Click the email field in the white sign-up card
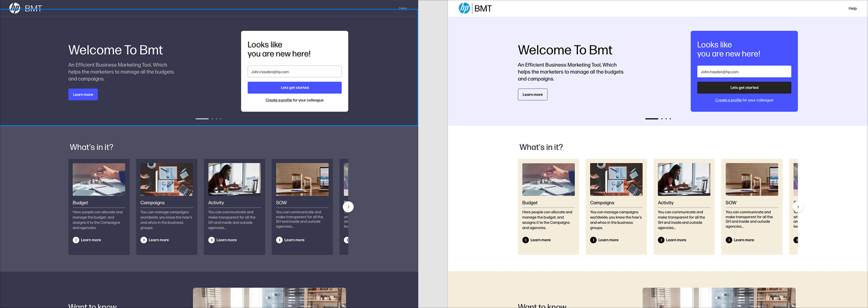Image resolution: width=868 pixels, height=308 pixels. click(294, 72)
